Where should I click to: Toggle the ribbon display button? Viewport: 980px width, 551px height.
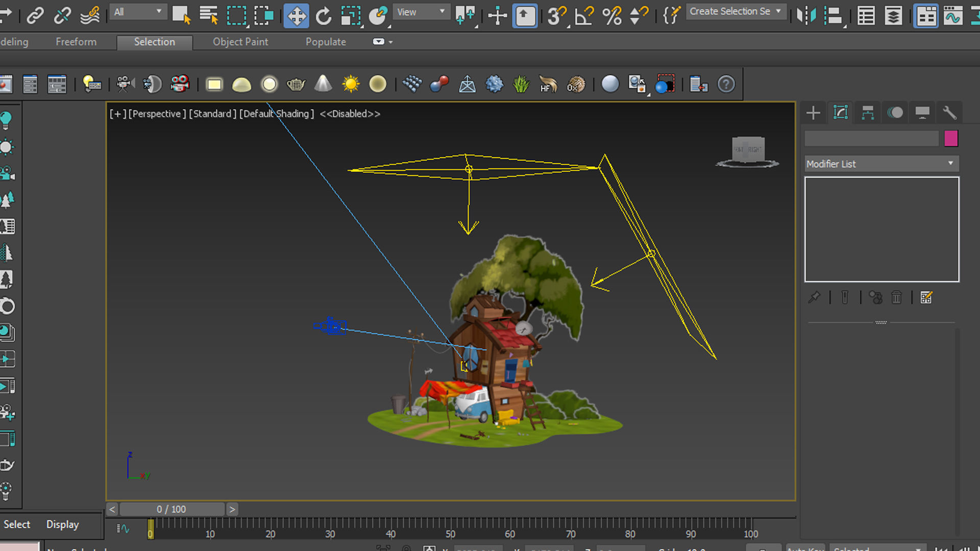click(x=926, y=15)
